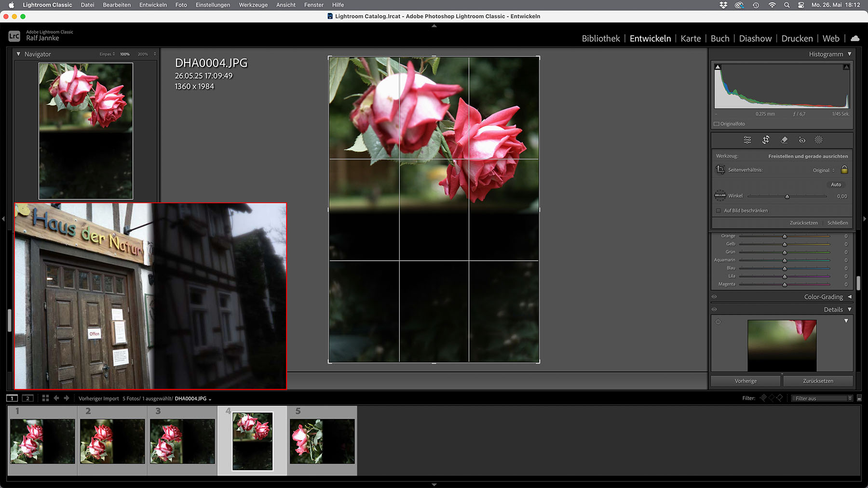868x488 pixels.
Task: Open the Time Machine menu bar icon
Action: coord(756,5)
